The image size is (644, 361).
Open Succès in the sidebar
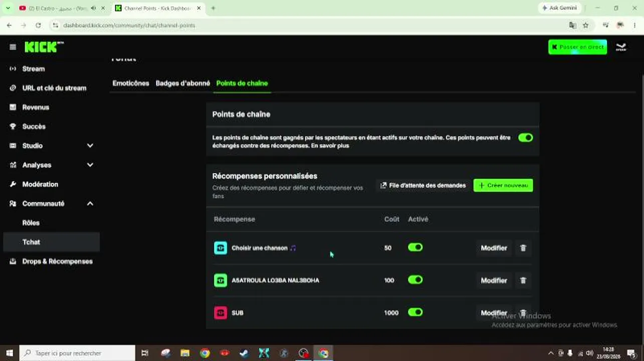tap(34, 126)
